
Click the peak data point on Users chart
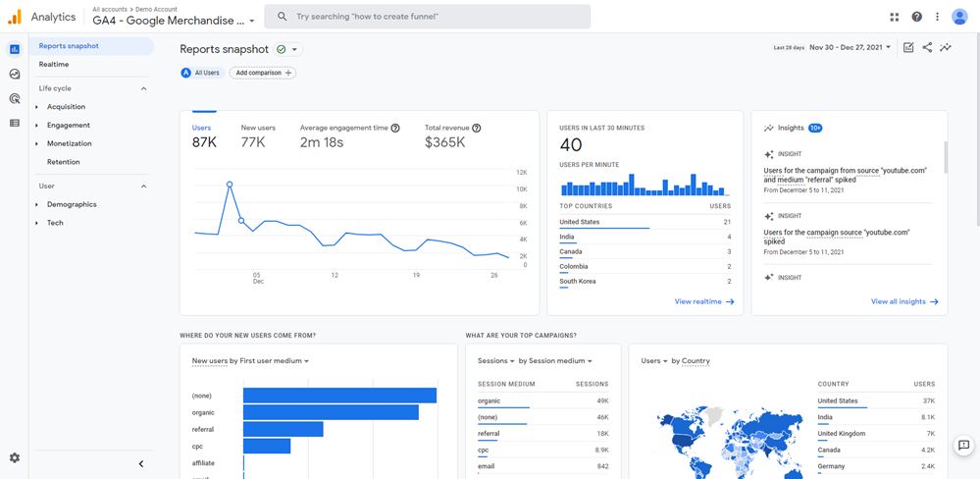(230, 185)
